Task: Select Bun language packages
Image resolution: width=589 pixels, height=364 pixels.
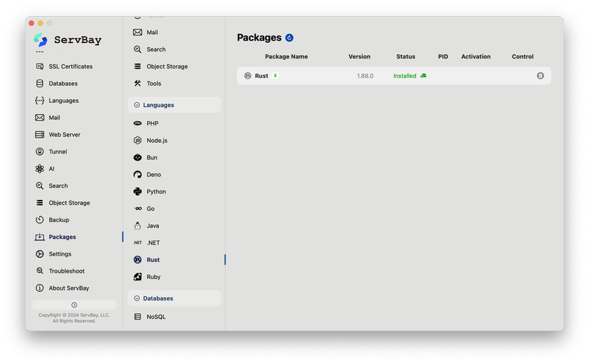Action: [145, 158]
